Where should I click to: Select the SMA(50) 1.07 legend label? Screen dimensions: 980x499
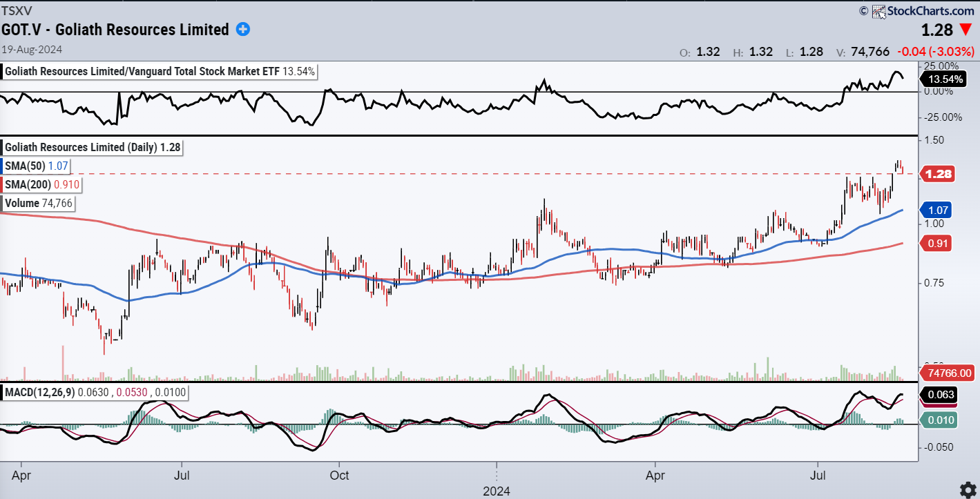(36, 166)
